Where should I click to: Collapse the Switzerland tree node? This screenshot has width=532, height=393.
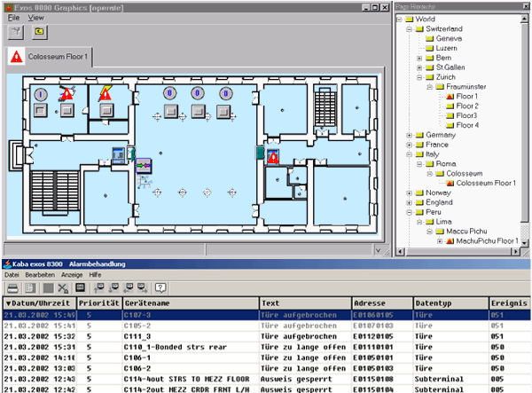point(410,29)
